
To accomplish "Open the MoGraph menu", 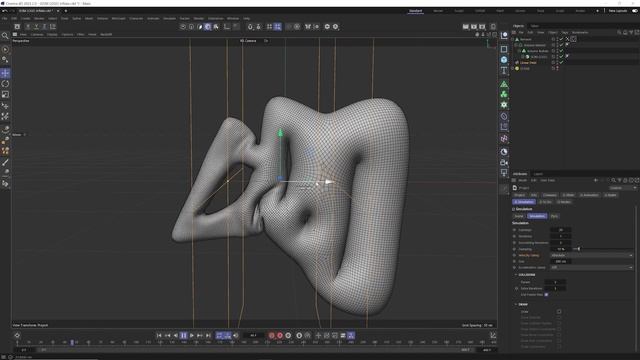I will (x=119, y=18).
